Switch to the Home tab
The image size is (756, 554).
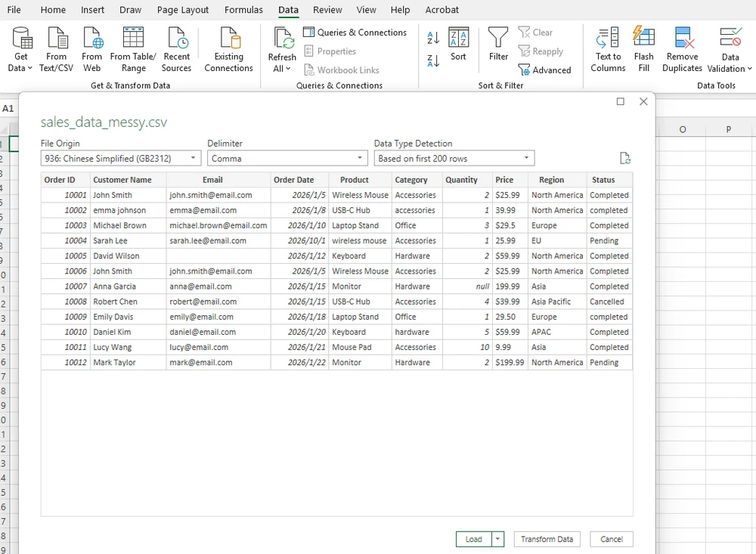tap(53, 10)
